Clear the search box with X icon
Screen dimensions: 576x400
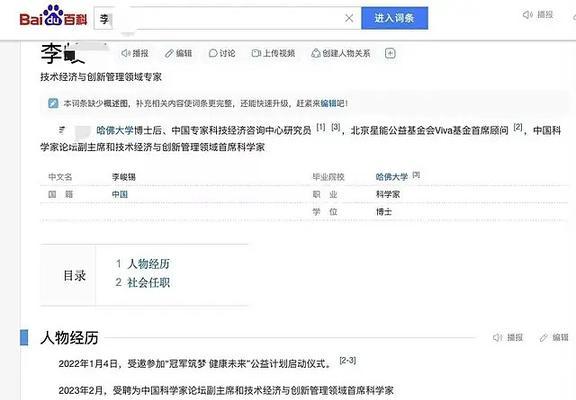point(349,18)
